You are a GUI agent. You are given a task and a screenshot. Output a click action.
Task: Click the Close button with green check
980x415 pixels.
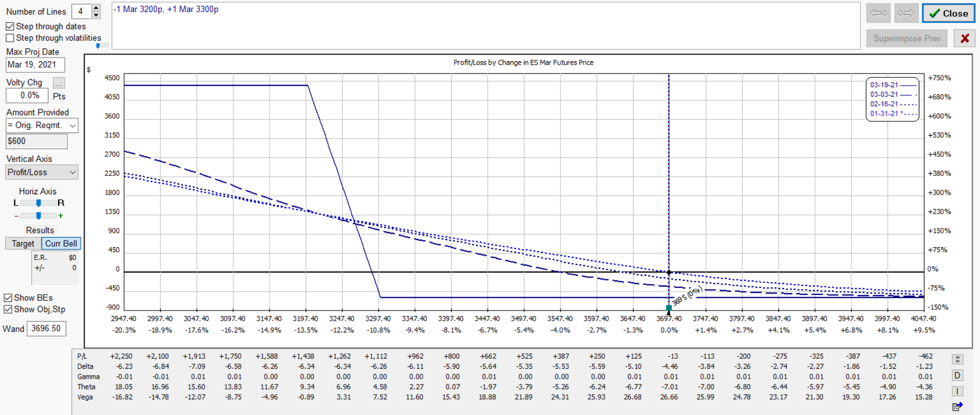click(x=948, y=13)
